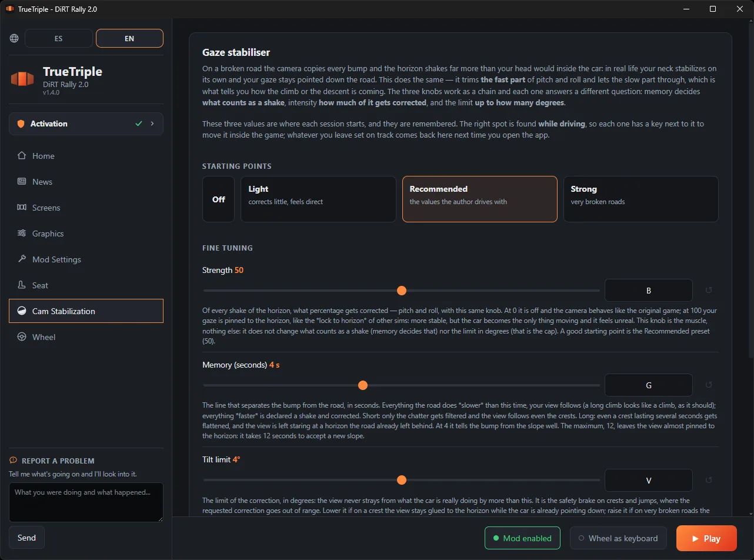This screenshot has height=560, width=754.
Task: Click the Home house icon
Action: point(22,156)
